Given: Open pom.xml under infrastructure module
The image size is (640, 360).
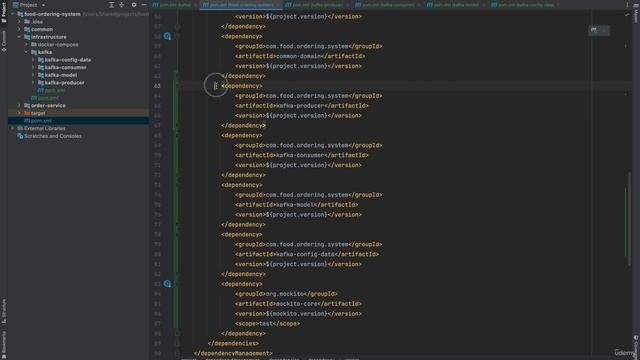Looking at the screenshot, I should tap(48, 98).
